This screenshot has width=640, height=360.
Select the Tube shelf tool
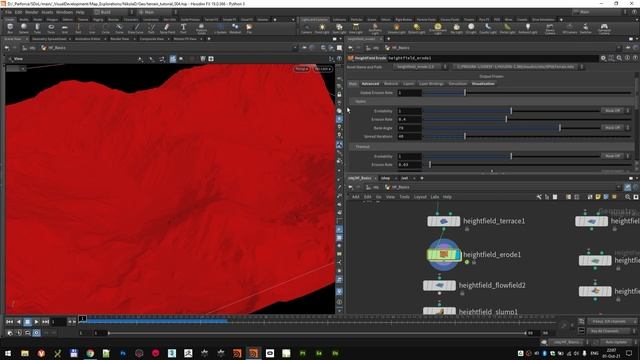37,28
